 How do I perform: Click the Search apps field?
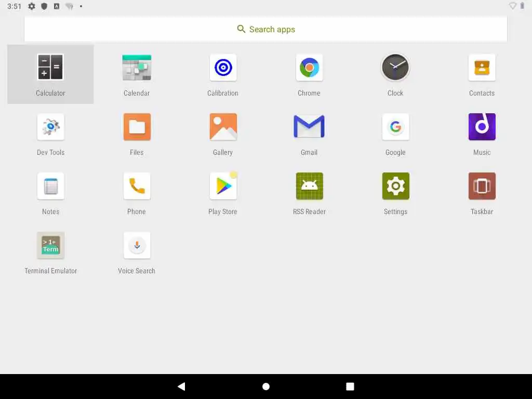tap(265, 29)
